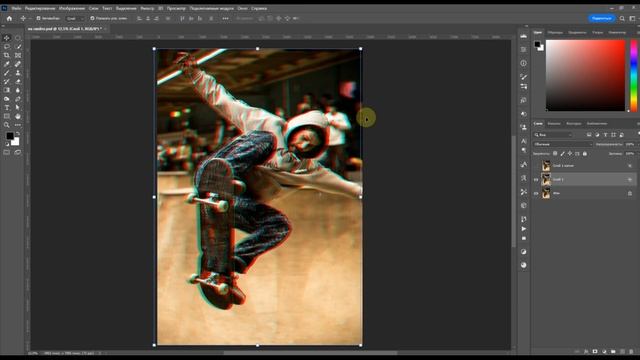Select the Brush tool
This screenshot has width=640, height=360.
click(7, 73)
